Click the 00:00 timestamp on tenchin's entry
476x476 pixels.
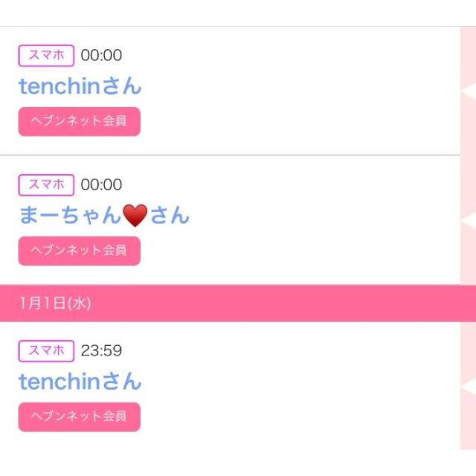101,55
